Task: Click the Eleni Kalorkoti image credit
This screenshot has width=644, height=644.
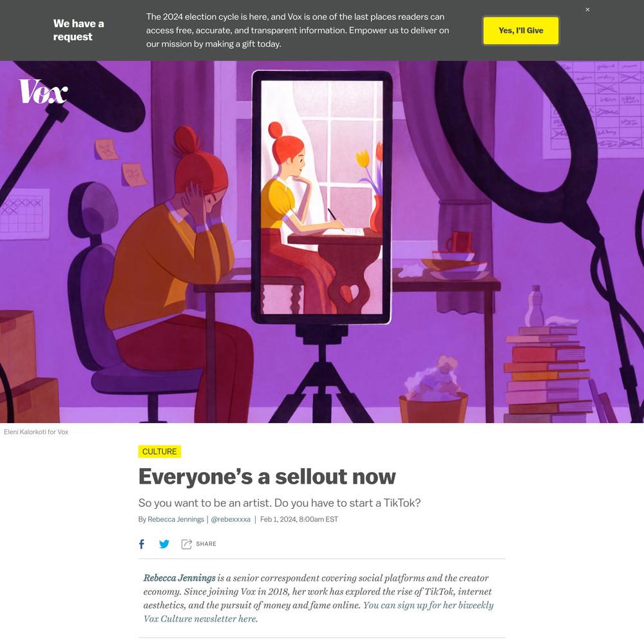Action: tap(36, 431)
